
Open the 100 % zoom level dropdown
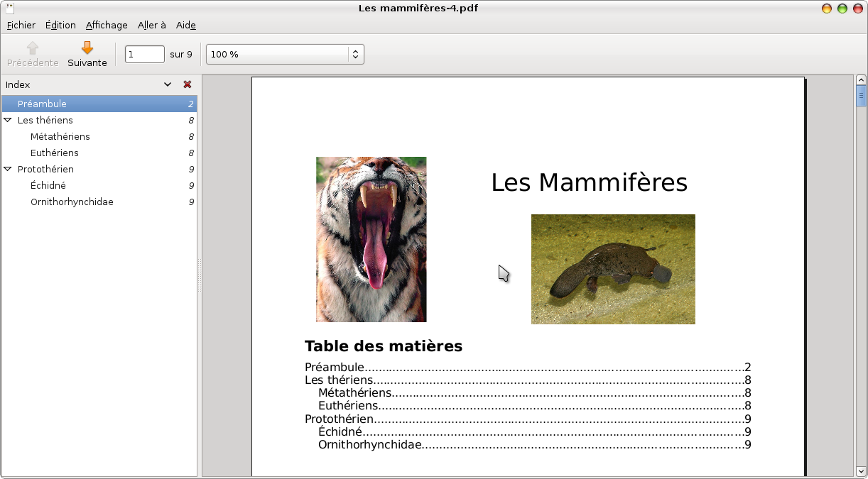(285, 54)
